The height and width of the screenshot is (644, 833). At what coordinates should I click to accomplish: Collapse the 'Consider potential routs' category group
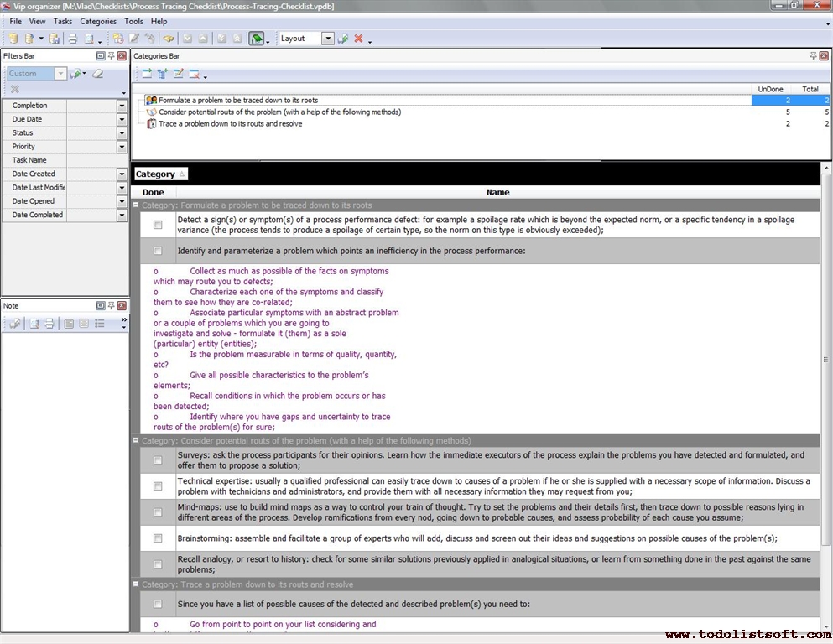[x=136, y=440]
